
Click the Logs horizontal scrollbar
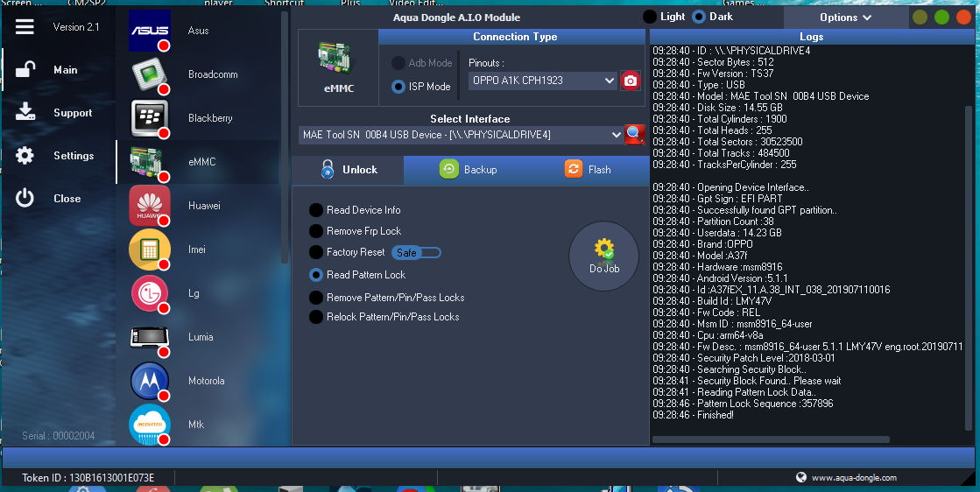click(x=771, y=439)
